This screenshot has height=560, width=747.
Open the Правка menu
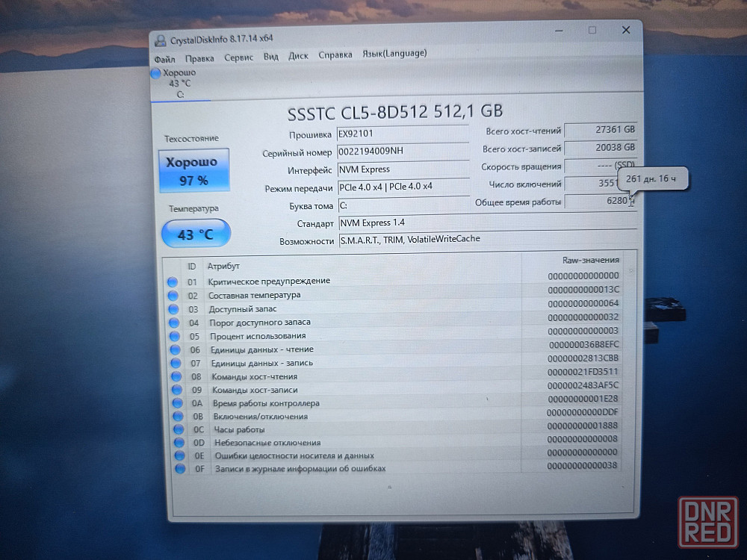199,58
